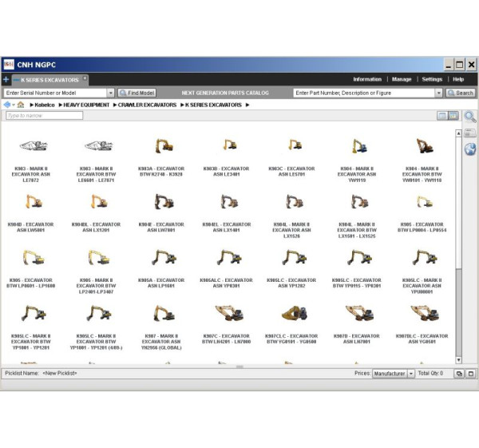The image size is (479, 448).
Task: Add a new tab with plus icon
Action: point(6,80)
